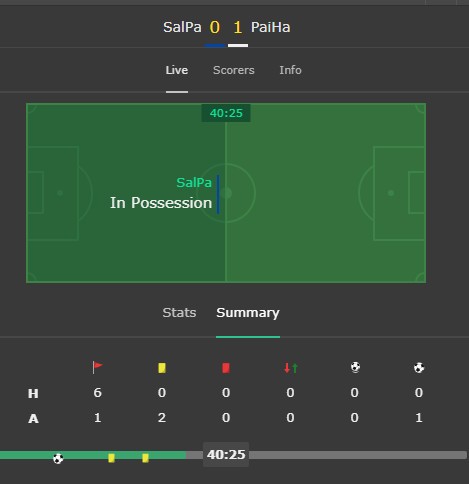Click the PaiHa team name in the header

click(x=270, y=27)
